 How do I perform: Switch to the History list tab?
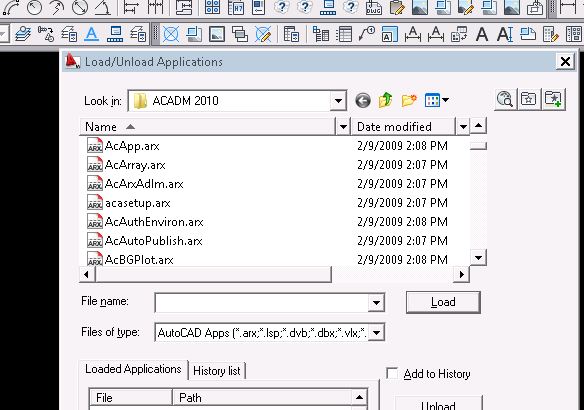pyautogui.click(x=217, y=371)
